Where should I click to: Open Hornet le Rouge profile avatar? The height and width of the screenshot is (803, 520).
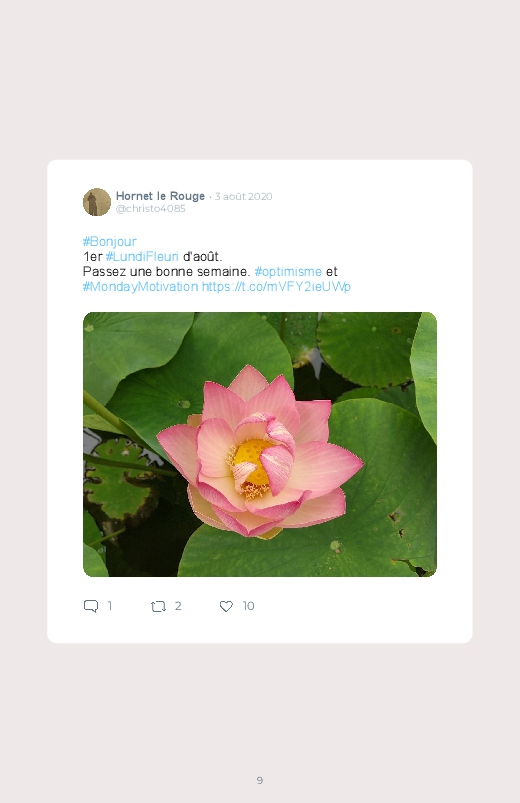click(97, 202)
